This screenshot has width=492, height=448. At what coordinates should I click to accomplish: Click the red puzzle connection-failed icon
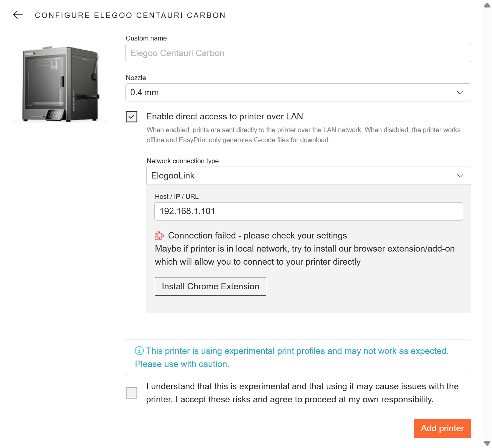point(159,235)
